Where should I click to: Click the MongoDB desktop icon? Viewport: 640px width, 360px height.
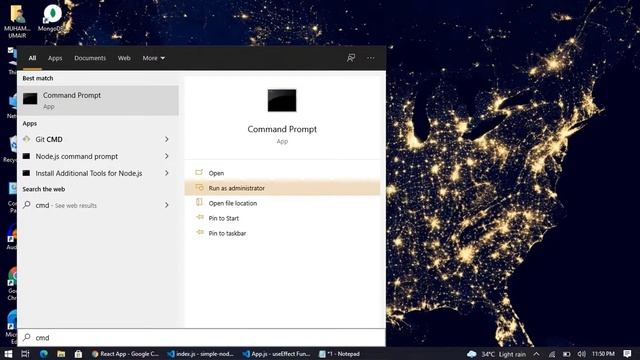(52, 18)
